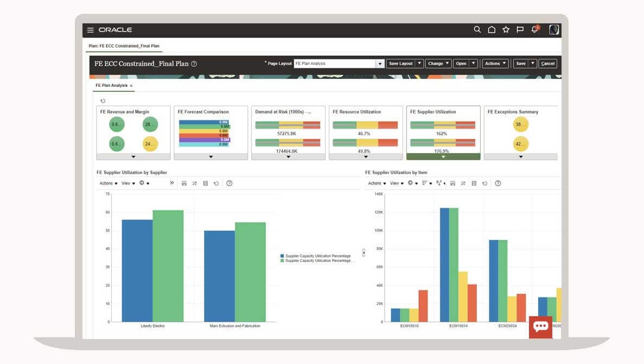The image size is (644, 364).
Task: Click the search magnifier icon
Action: click(x=477, y=30)
